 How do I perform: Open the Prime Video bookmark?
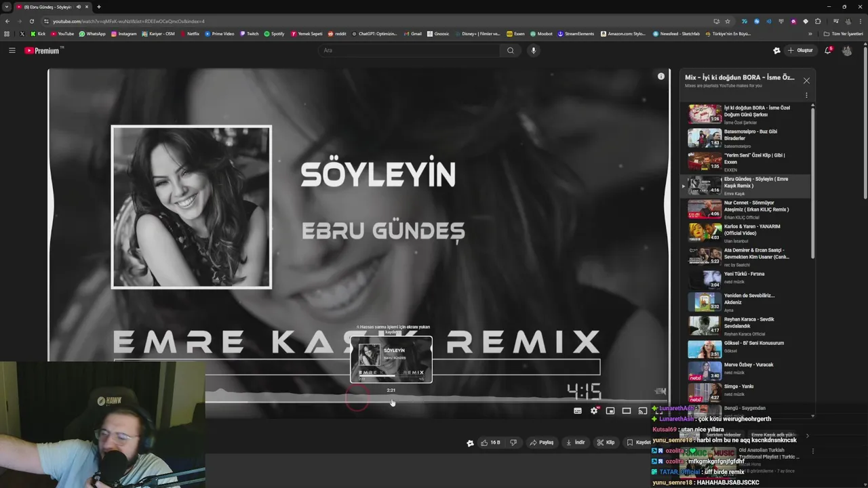click(219, 34)
